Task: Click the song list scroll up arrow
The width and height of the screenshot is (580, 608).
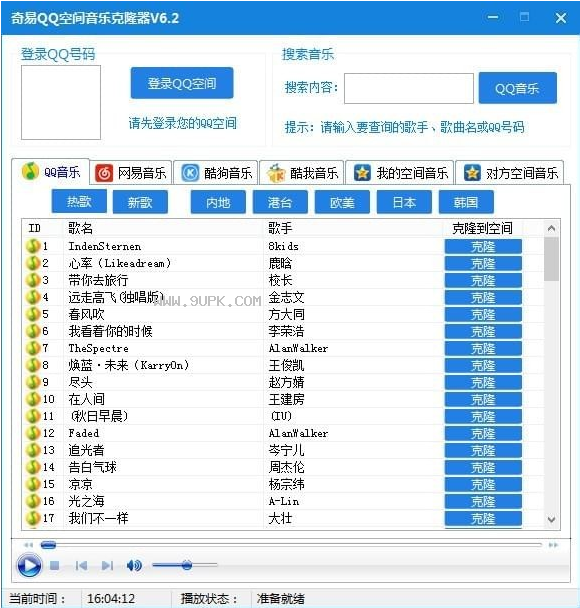Action: click(551, 229)
